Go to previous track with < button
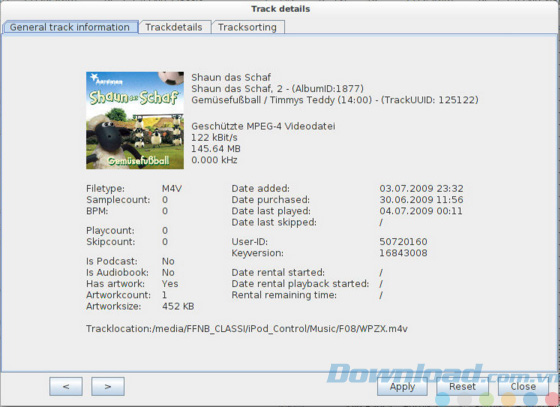Screen dimensions: 560x407 tap(66, 386)
